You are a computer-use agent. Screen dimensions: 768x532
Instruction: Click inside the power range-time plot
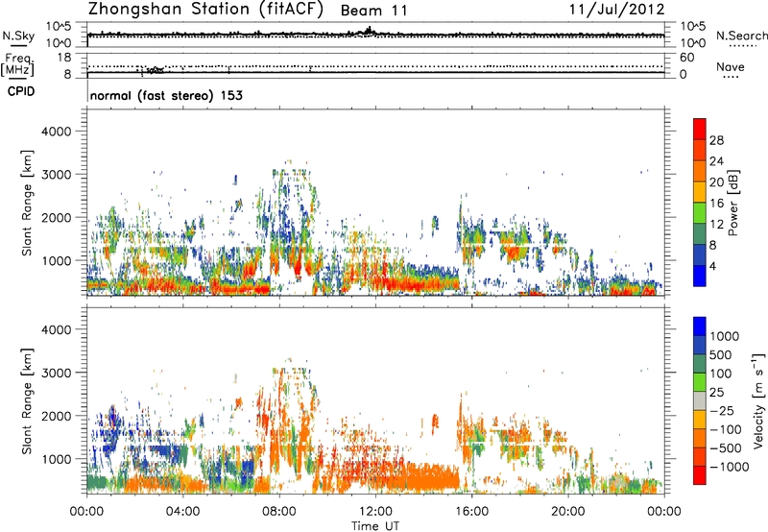pyautogui.click(x=375, y=203)
